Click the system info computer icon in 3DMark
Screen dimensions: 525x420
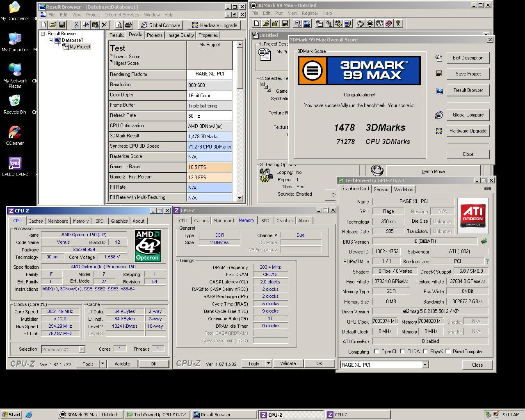297,23
